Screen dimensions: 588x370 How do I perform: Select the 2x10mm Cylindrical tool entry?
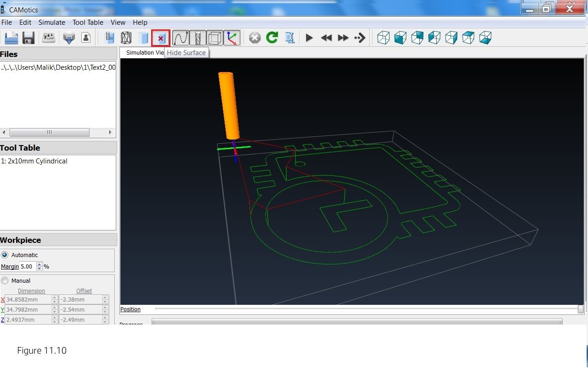pyautogui.click(x=34, y=161)
